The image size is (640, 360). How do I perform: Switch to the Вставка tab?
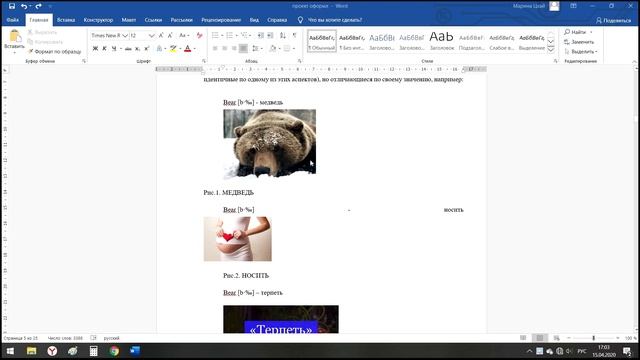66,20
